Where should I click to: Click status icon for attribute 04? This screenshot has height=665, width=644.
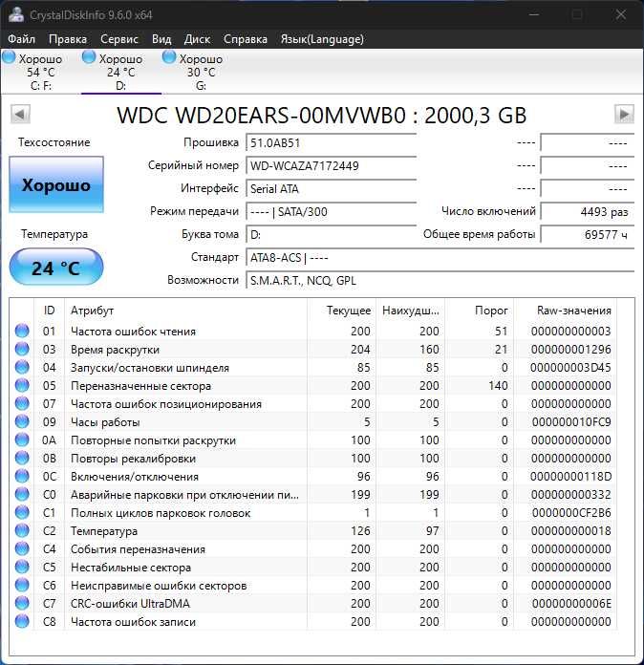(x=22, y=367)
